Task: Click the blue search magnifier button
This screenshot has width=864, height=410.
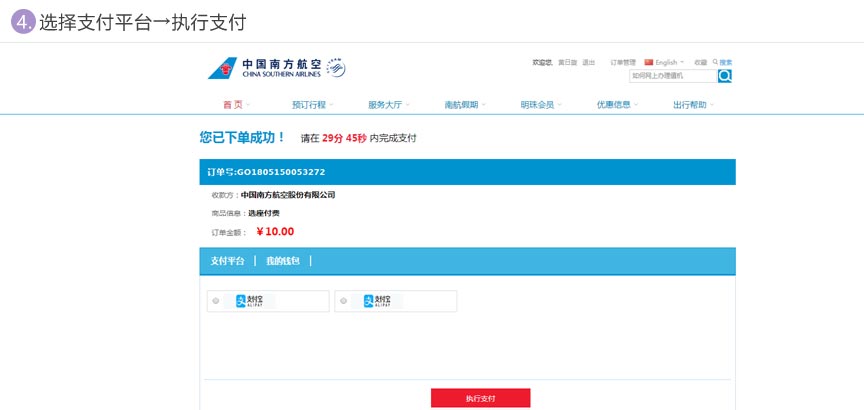Action: [x=725, y=76]
